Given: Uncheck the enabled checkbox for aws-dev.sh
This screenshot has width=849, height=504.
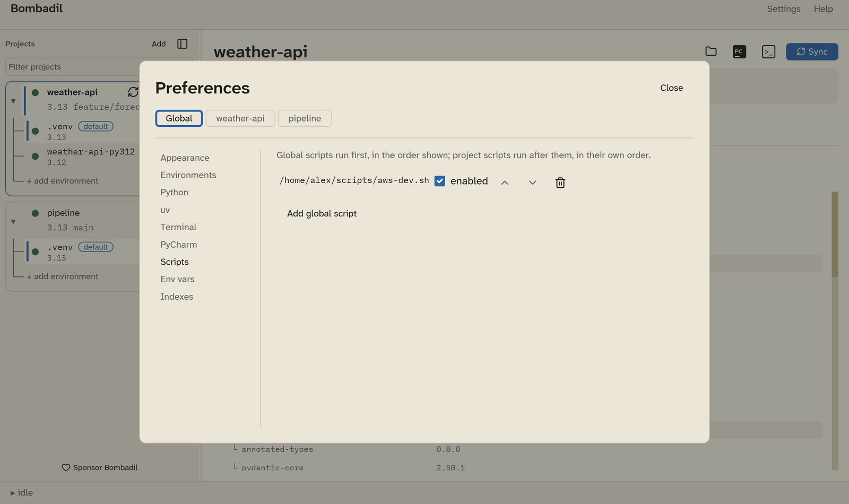Looking at the screenshot, I should click(439, 181).
